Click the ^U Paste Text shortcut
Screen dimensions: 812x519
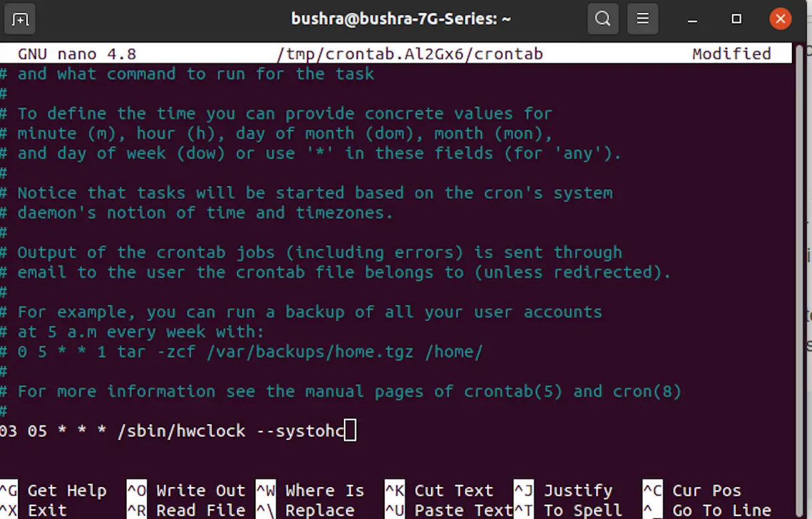(x=449, y=510)
